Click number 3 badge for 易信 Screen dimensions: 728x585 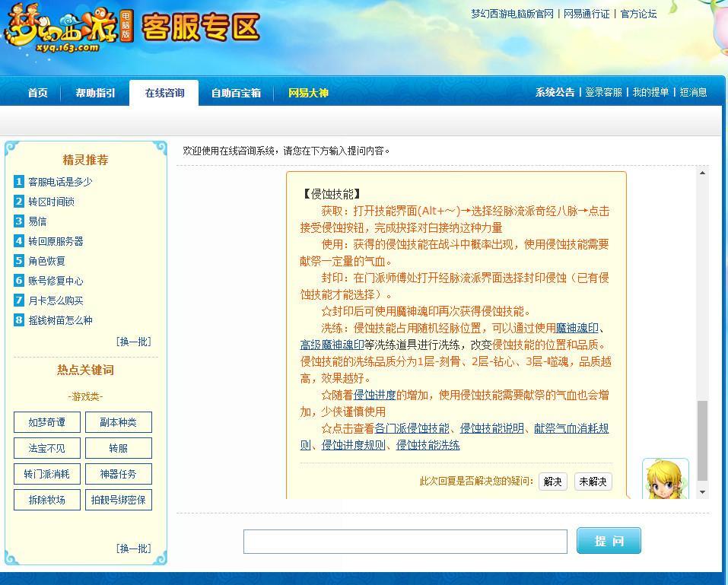point(18,221)
